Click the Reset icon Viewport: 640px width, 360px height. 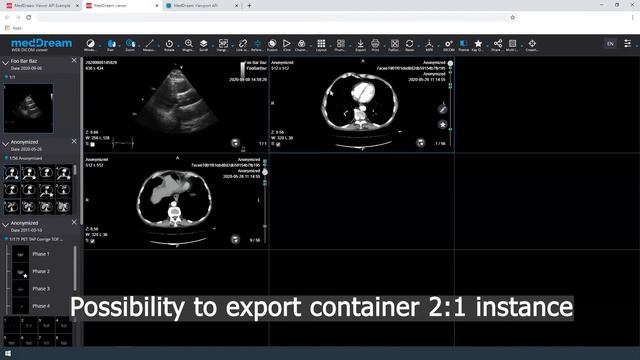pyautogui.click(x=409, y=44)
